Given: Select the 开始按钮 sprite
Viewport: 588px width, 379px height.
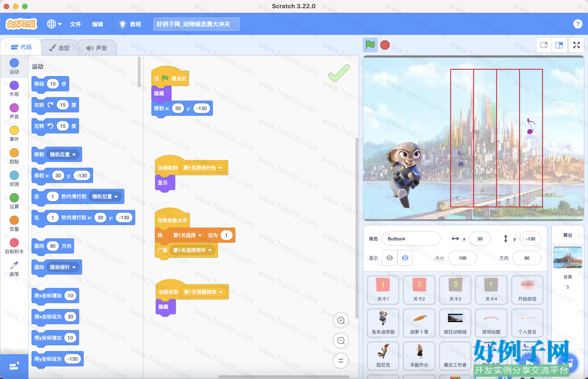Looking at the screenshot, I should 527,290.
